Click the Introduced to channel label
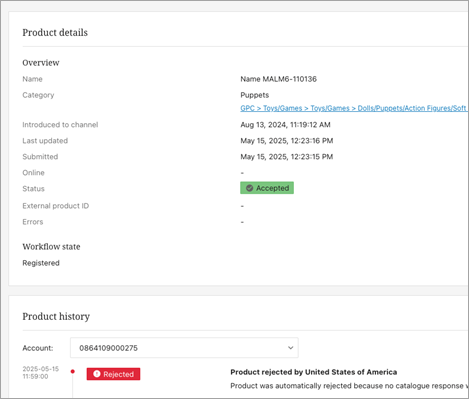Viewport: 469px width, 399px height. pos(60,125)
